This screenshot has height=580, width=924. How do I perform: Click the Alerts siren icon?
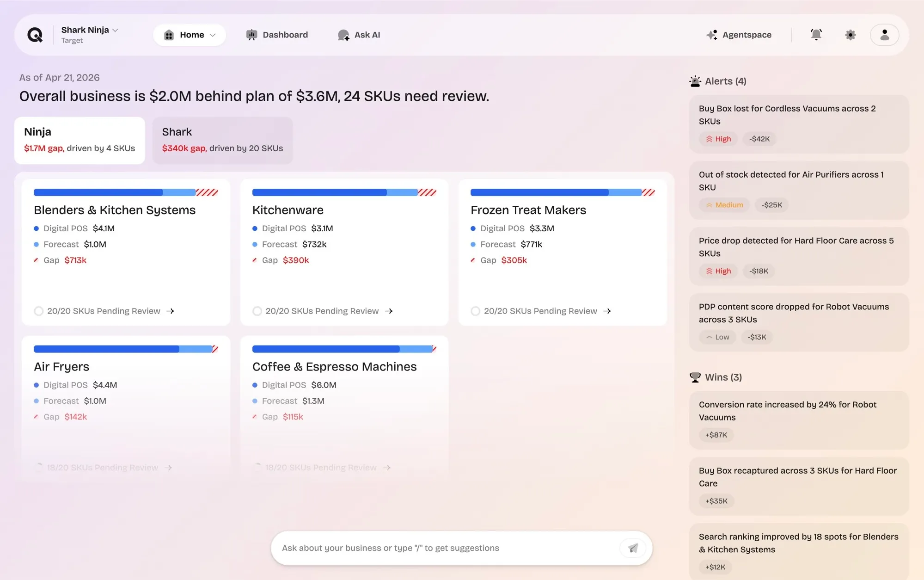pos(695,81)
